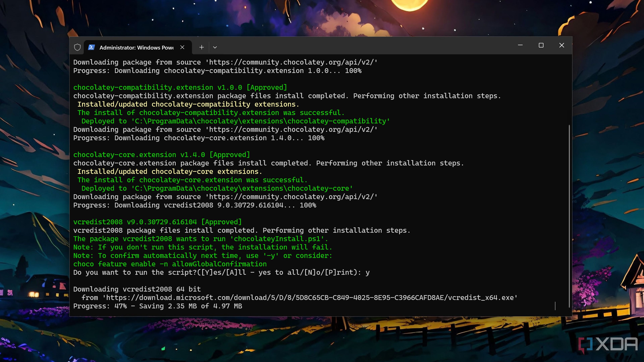Click the download.microsoft.com vcredist_x64.exe URL

click(x=310, y=297)
